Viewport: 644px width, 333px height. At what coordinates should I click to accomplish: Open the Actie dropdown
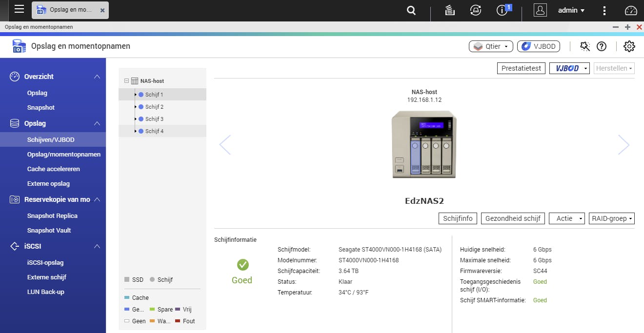[x=567, y=218]
